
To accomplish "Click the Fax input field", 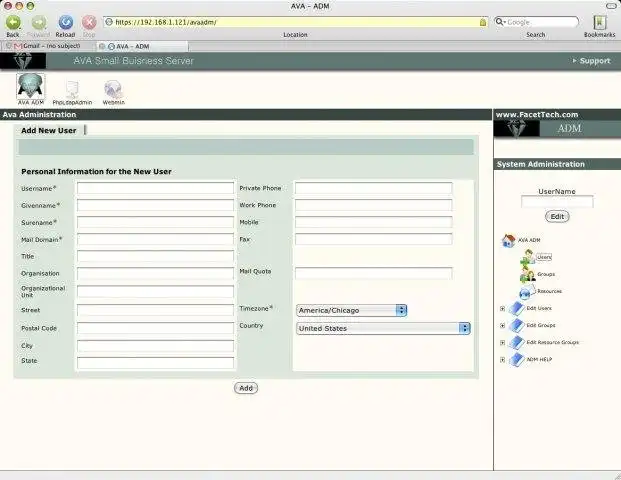I will click(x=373, y=239).
